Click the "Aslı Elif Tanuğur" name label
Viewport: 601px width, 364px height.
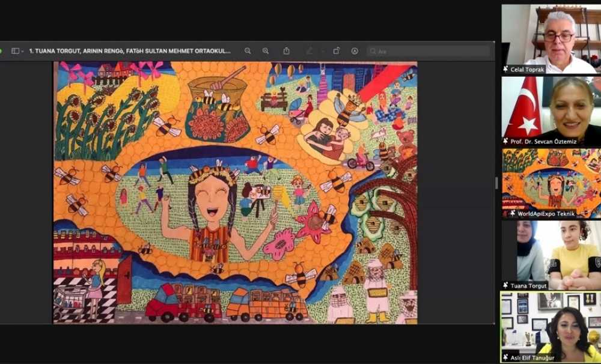pyautogui.click(x=532, y=358)
